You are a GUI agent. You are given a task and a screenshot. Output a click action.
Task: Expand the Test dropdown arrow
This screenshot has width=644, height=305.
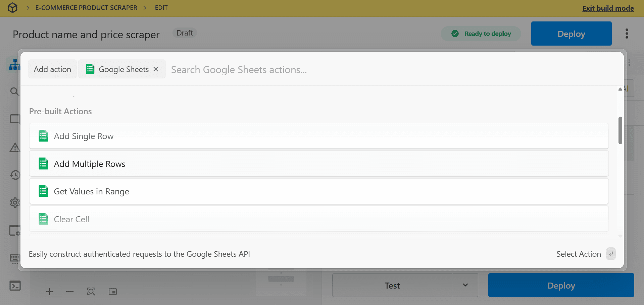click(465, 285)
